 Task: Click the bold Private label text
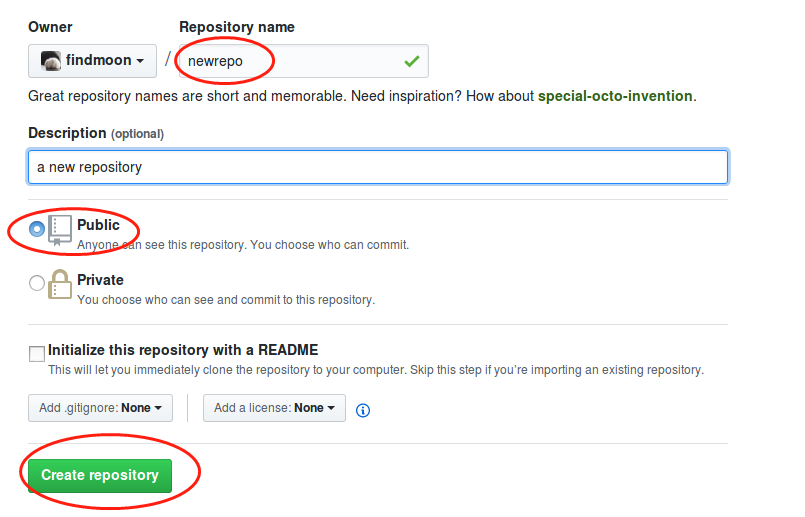tap(100, 280)
